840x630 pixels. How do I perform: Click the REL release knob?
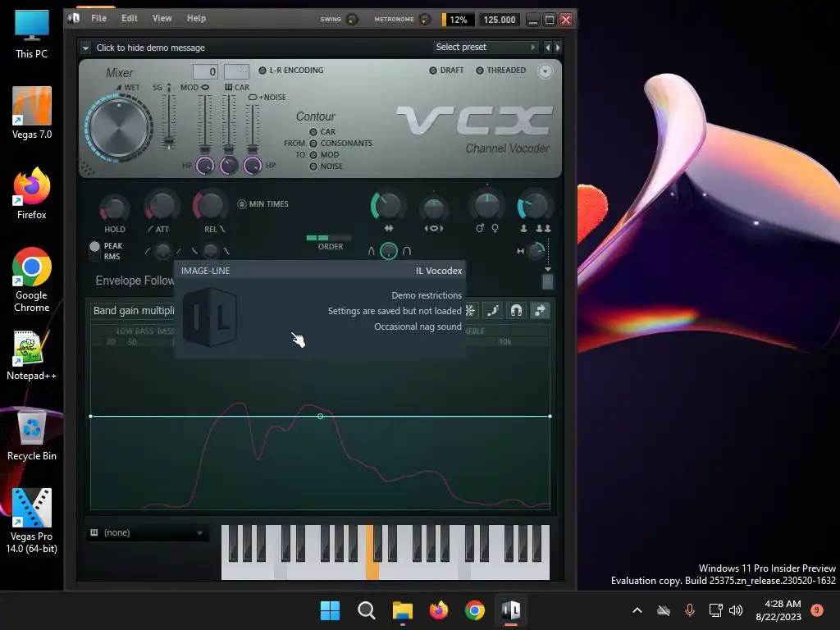[210, 206]
